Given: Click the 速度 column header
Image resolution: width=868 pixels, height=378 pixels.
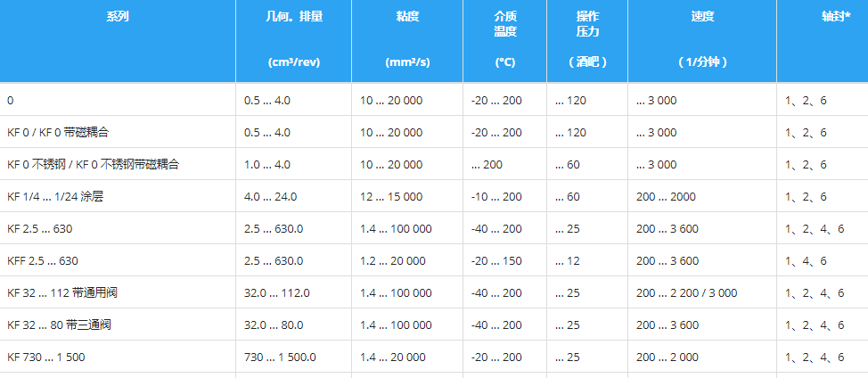Looking at the screenshot, I should pyautogui.click(x=702, y=18).
